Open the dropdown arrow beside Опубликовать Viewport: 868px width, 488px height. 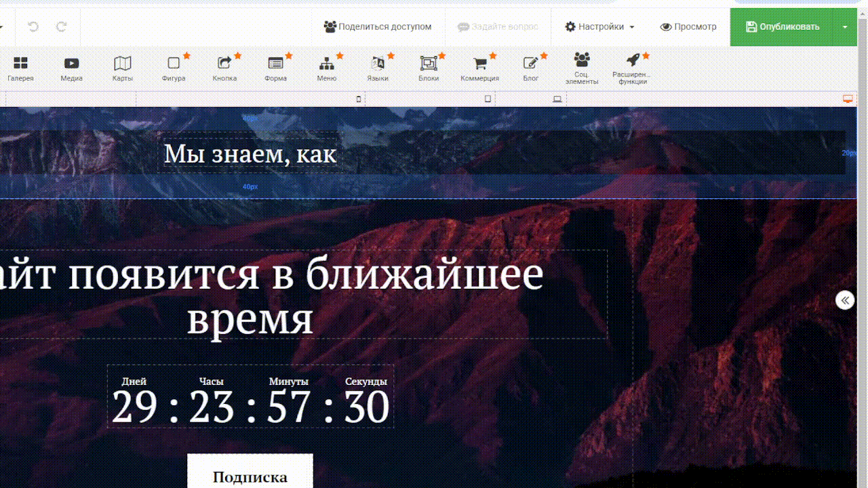844,27
